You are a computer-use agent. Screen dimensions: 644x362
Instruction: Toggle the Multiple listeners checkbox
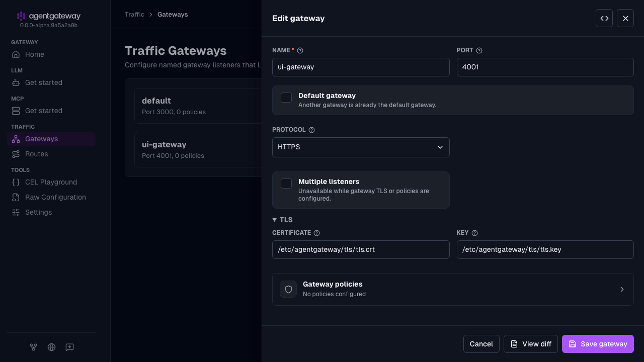[286, 184]
